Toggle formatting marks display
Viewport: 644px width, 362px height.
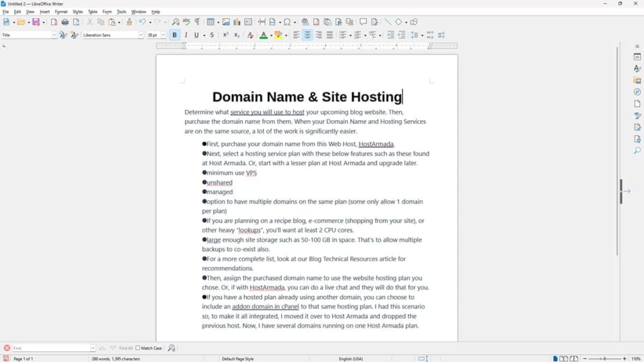tap(196, 22)
